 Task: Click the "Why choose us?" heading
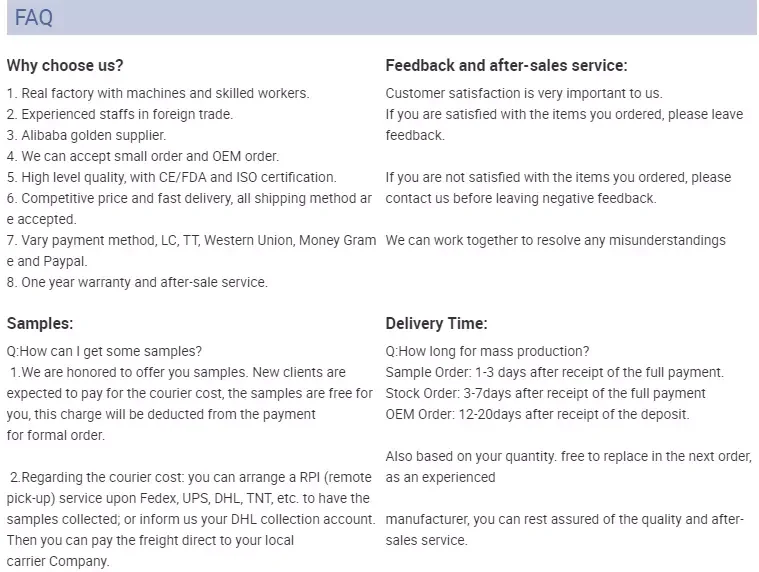pyautogui.click(x=65, y=66)
